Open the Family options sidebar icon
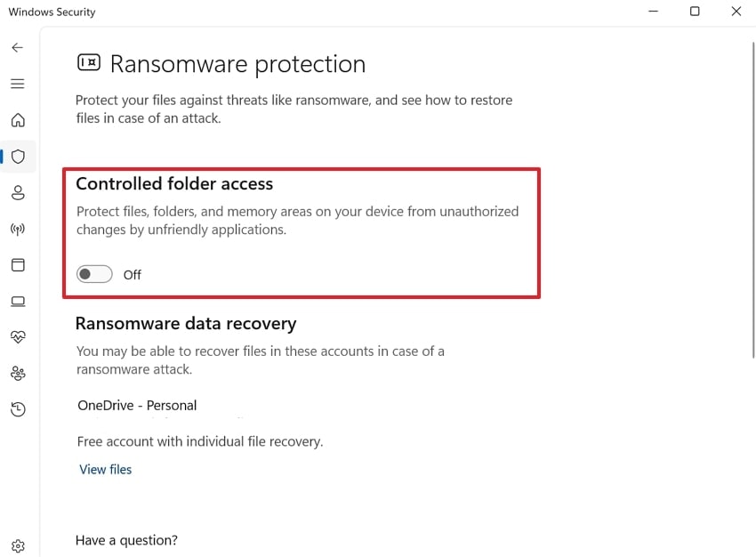The height and width of the screenshot is (557, 756). [18, 373]
